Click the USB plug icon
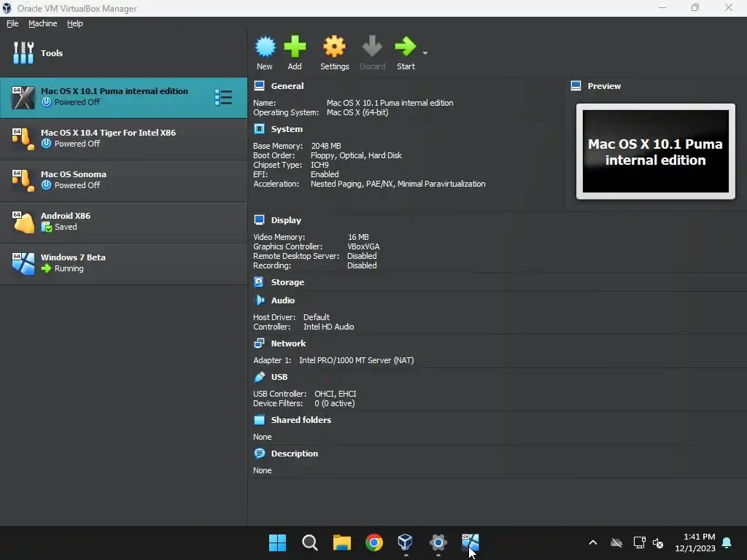747x560 pixels. (x=259, y=377)
